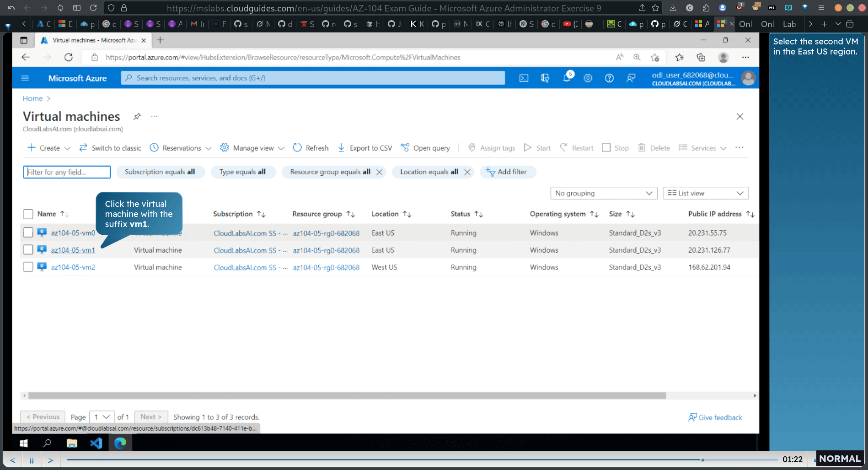This screenshot has height=470, width=868.
Task: Click Export to CSV
Action: [365, 148]
